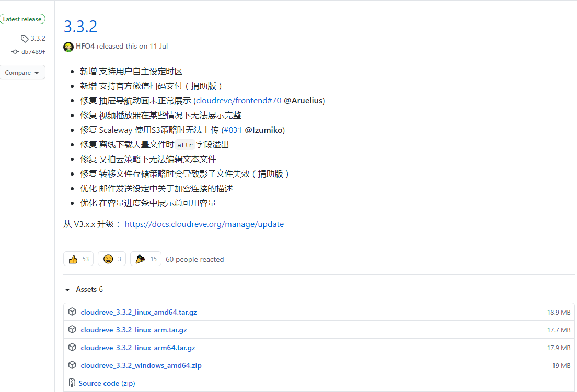Click the 60 people reacted text
The width and height of the screenshot is (577, 392).
(194, 259)
